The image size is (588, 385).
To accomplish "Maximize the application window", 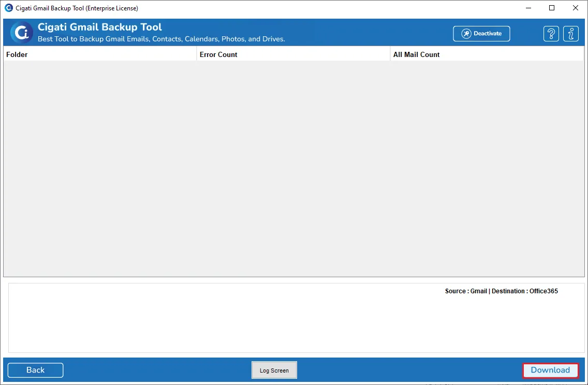I will point(552,8).
